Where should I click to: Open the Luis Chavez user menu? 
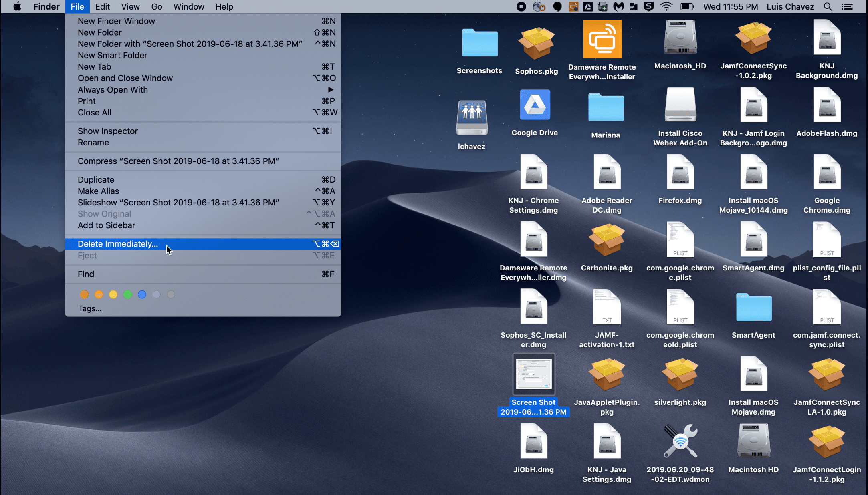tap(790, 7)
